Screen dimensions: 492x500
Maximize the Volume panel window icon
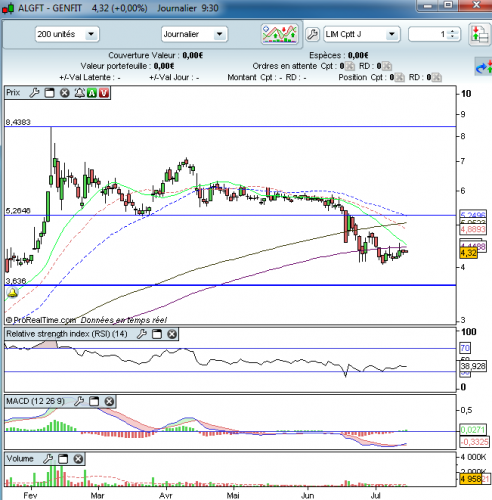point(63,459)
